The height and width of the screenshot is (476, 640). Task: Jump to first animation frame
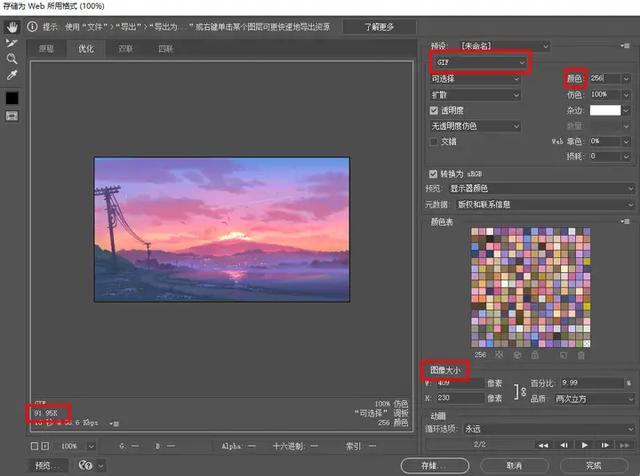pyautogui.click(x=543, y=445)
